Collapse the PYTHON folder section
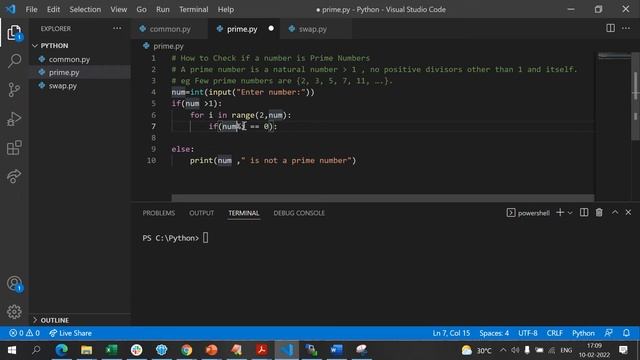 click(80, 46)
